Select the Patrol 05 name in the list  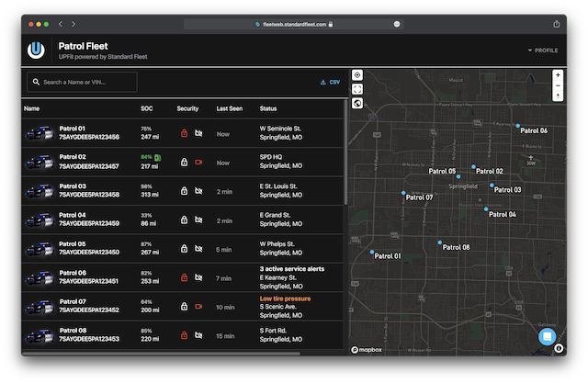[x=73, y=243]
